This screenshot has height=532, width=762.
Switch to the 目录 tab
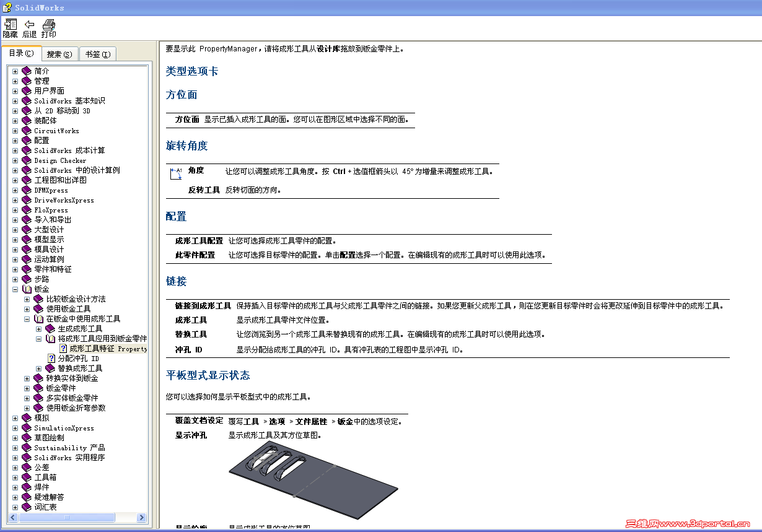pyautogui.click(x=21, y=54)
